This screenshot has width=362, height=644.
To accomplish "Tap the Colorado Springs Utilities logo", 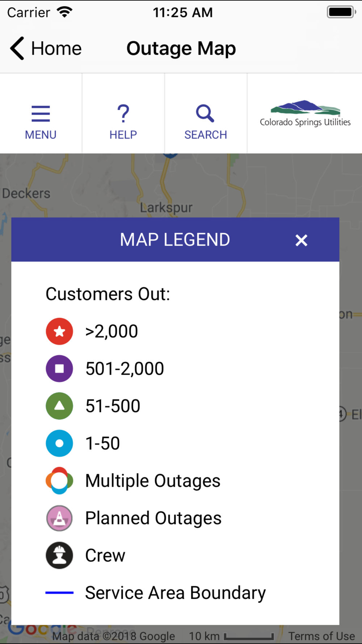I will point(305,114).
